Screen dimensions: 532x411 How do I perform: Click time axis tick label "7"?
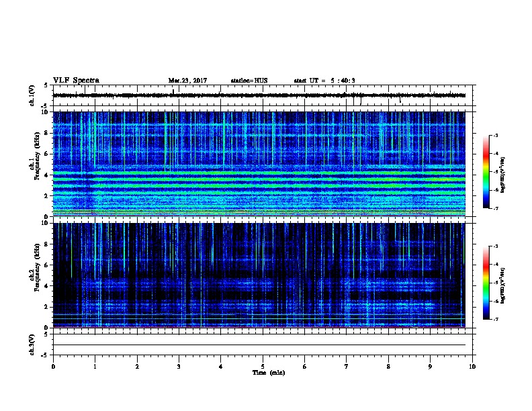pyautogui.click(x=347, y=367)
